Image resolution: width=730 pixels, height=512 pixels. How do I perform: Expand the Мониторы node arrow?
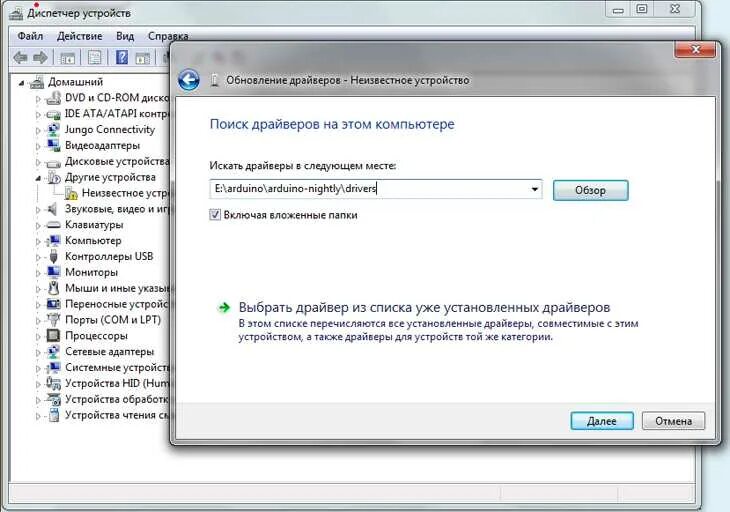38,273
